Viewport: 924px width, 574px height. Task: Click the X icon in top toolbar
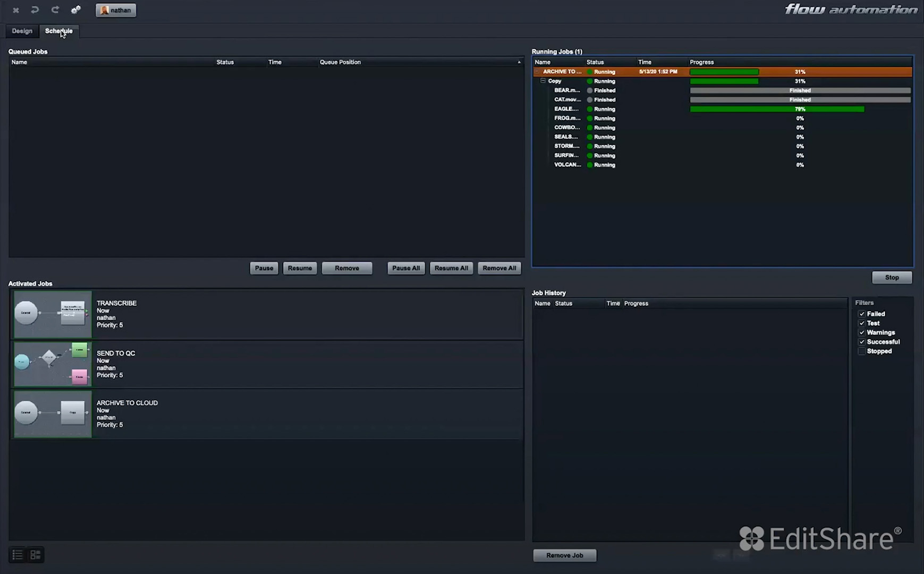click(16, 10)
